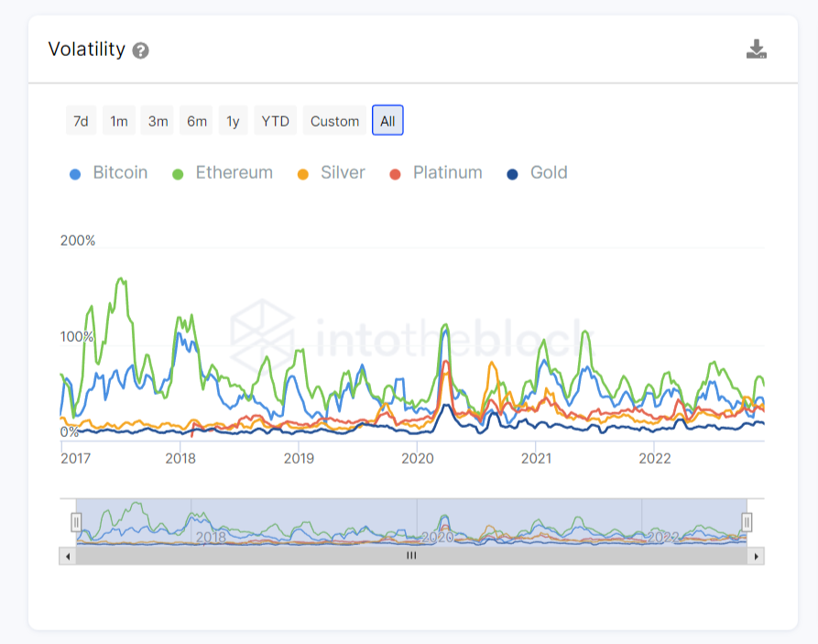Click the left range navigator handle
This screenshot has height=644, width=818.
tap(76, 522)
